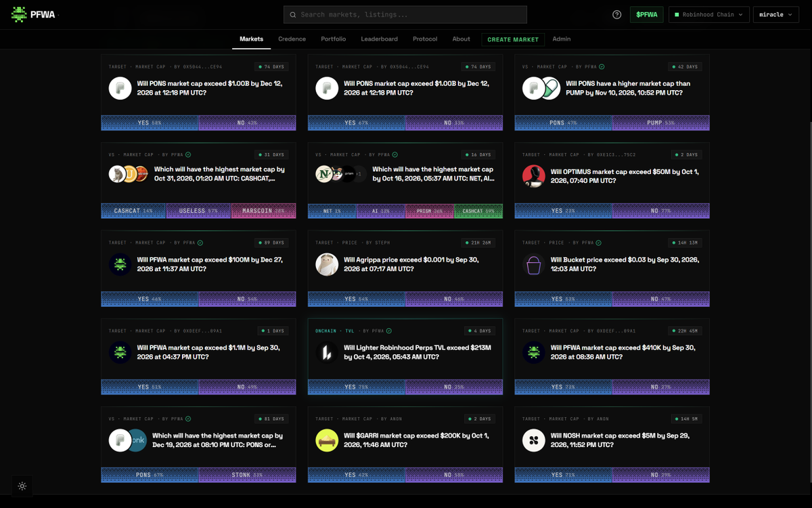The height and width of the screenshot is (508, 812).
Task: Switch to the Markets tab
Action: 251,39
